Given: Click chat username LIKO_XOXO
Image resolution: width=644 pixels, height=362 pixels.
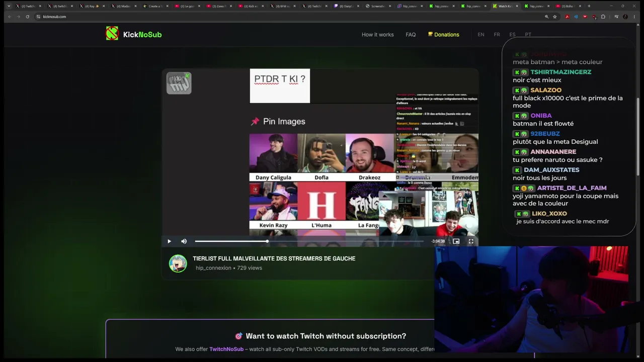Looking at the screenshot, I should [549, 214].
